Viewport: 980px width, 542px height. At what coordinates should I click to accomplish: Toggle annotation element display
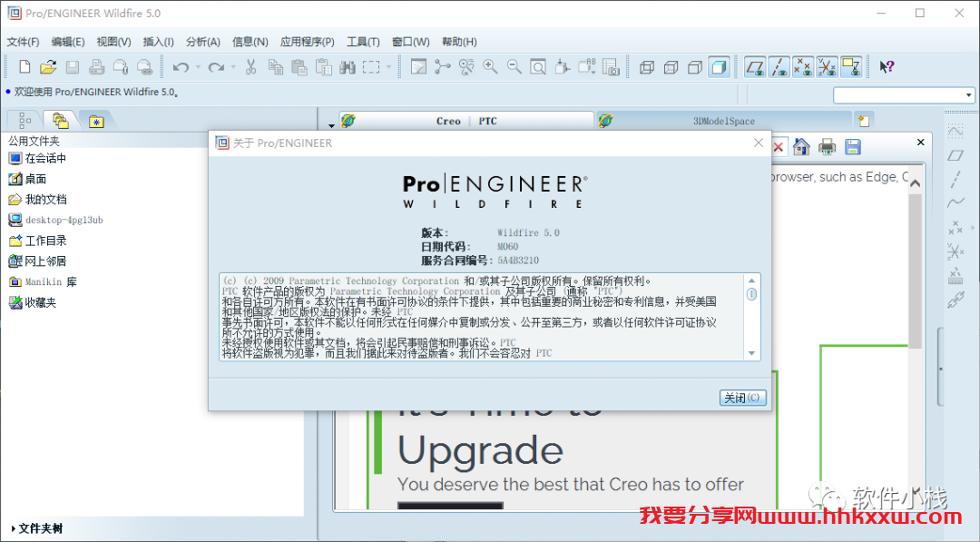point(850,67)
